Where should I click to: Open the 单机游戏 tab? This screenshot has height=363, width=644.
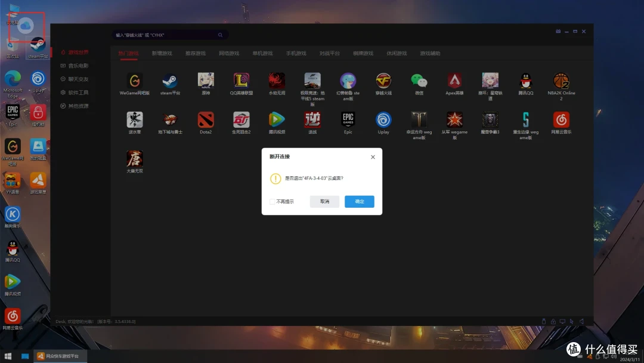coord(262,54)
